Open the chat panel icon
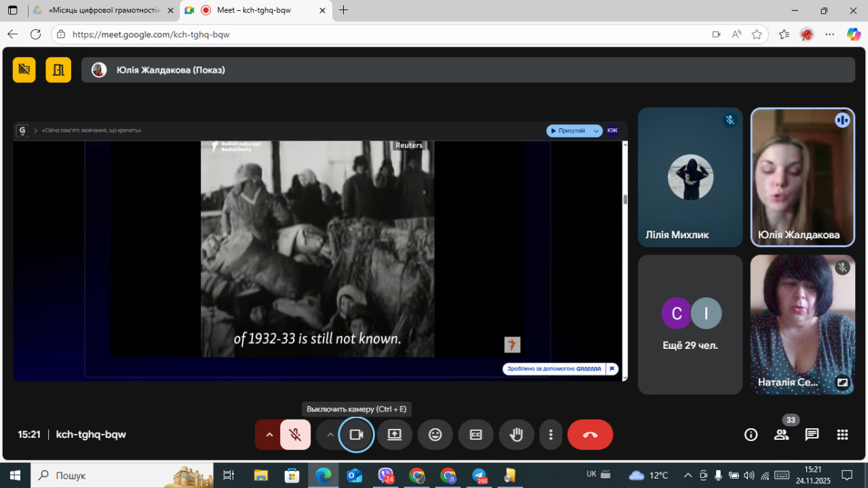The width and height of the screenshot is (868, 488). 812,435
